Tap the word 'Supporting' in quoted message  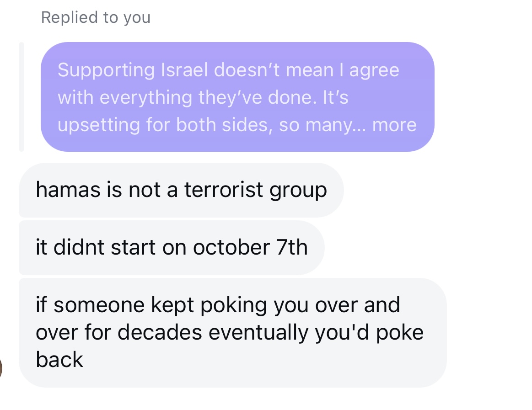coord(106,70)
